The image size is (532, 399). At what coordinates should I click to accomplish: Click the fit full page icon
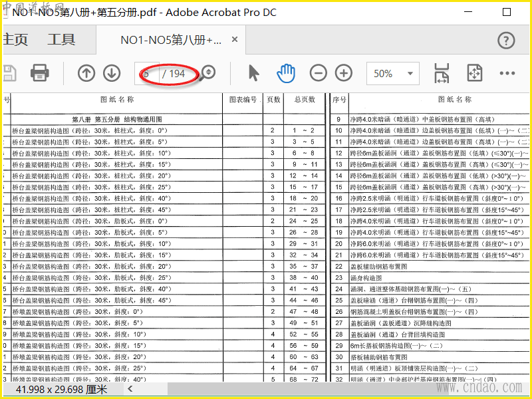coord(474,73)
